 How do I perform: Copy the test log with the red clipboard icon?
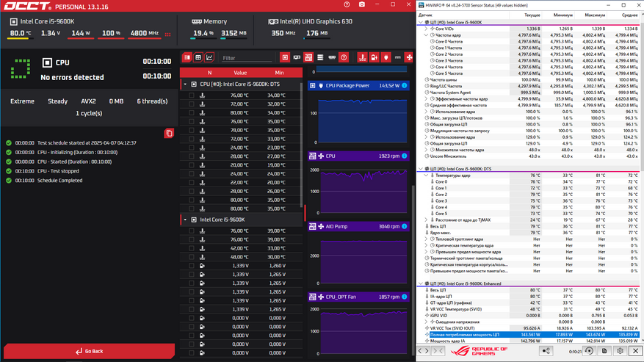point(169,133)
